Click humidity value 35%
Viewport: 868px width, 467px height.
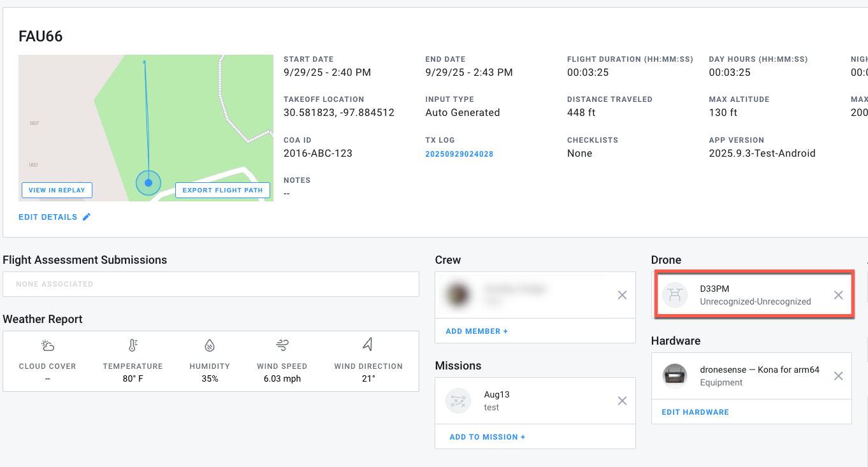(210, 379)
